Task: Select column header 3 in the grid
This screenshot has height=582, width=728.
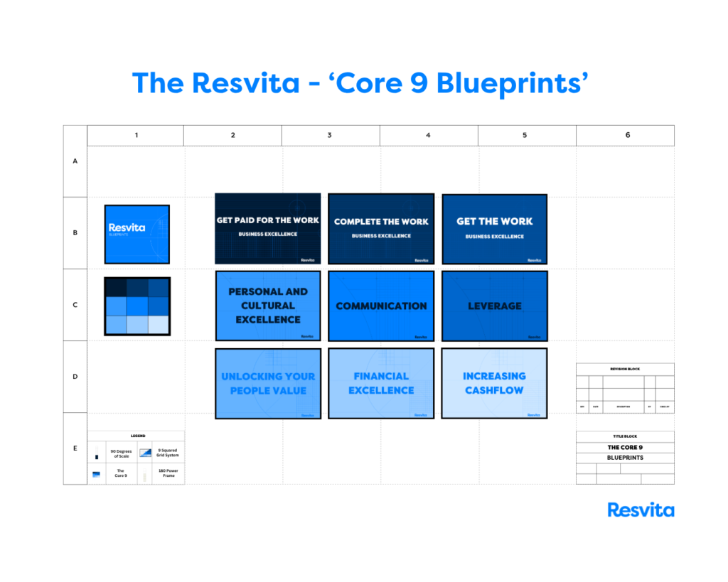Action: click(x=330, y=135)
